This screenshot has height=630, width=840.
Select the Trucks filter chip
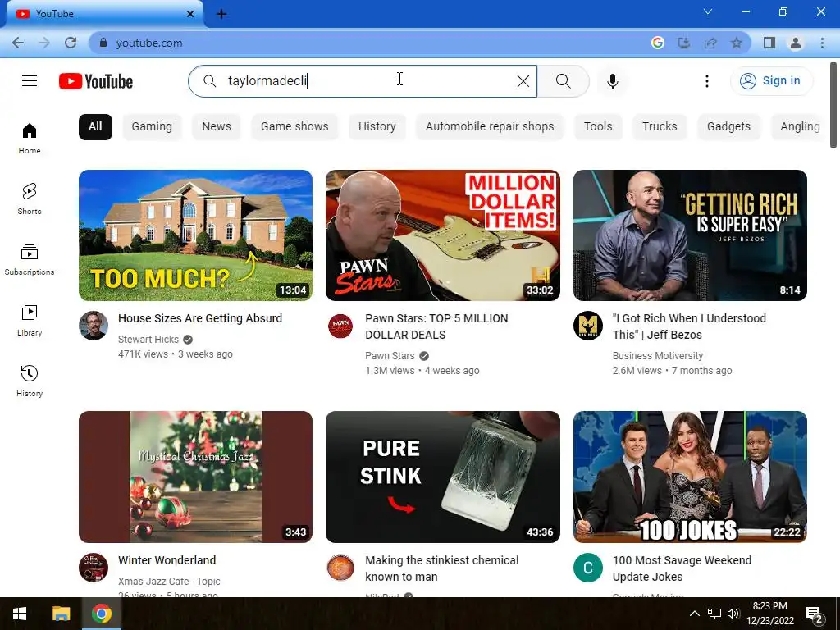tap(660, 127)
